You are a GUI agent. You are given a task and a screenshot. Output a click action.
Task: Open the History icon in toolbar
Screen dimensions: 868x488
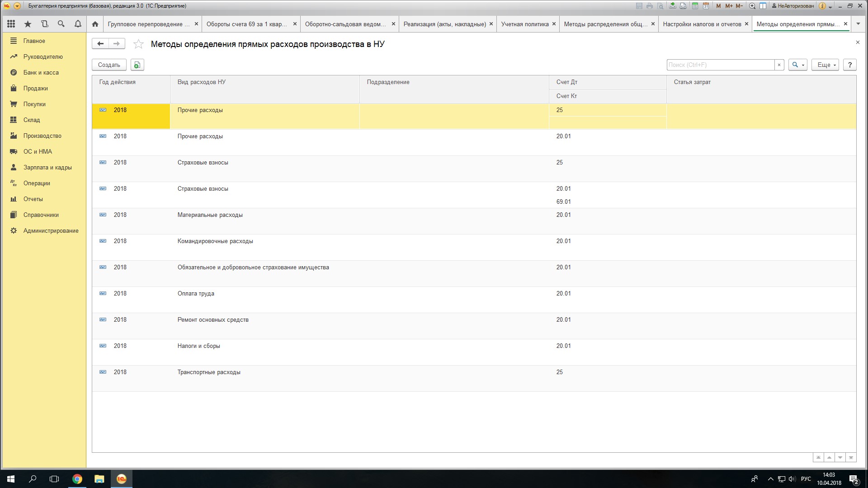44,24
